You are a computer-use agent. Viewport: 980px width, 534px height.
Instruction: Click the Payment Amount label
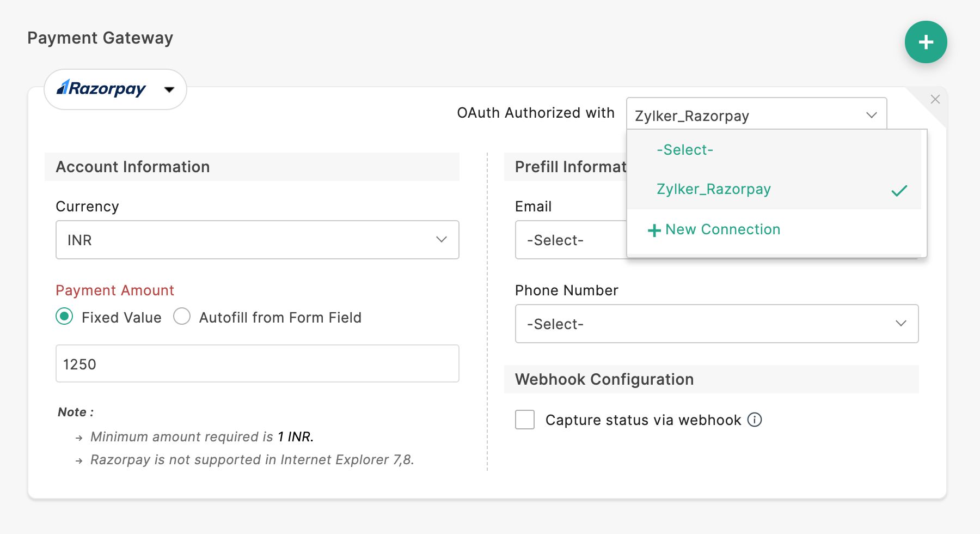115,290
